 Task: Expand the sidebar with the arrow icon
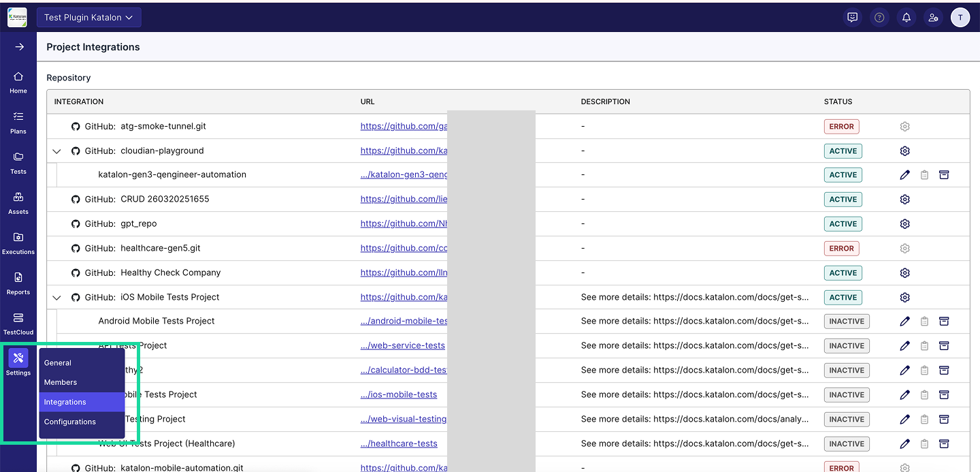(x=19, y=47)
